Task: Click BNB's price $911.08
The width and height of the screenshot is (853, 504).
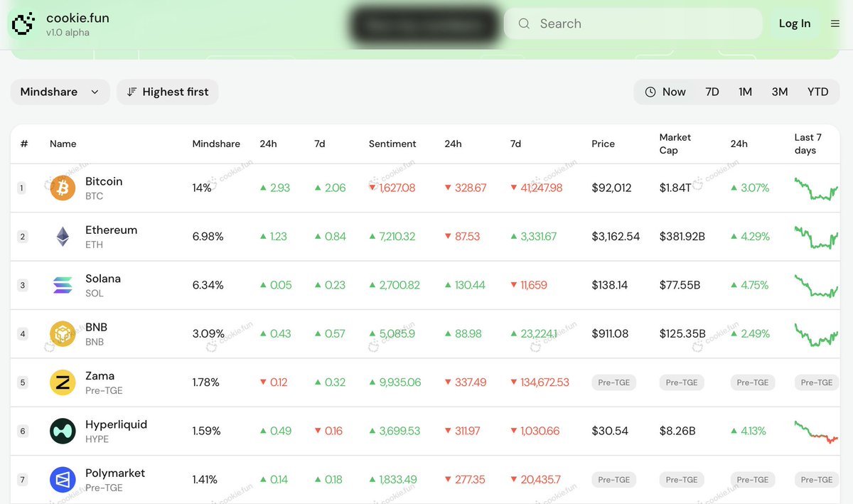Action: pyautogui.click(x=610, y=334)
